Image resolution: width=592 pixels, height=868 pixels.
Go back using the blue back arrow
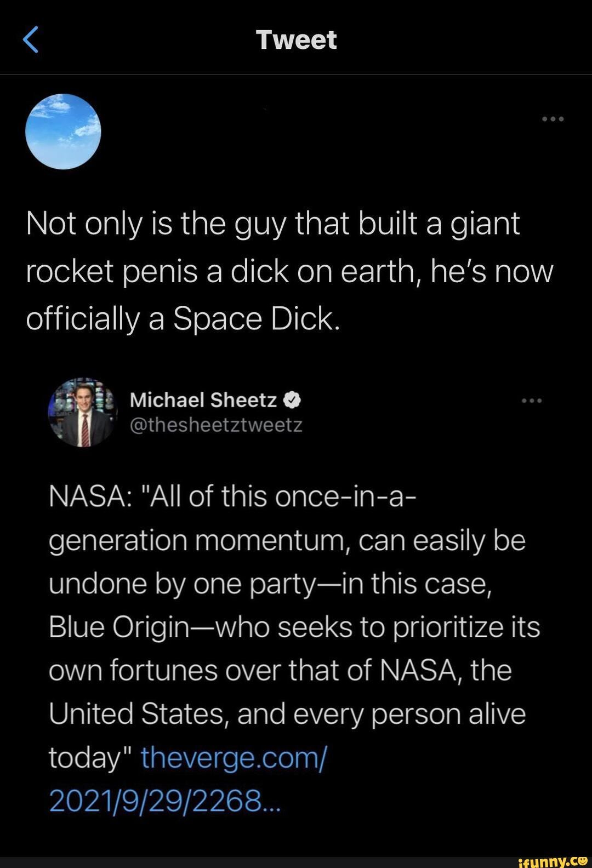pos(31,40)
